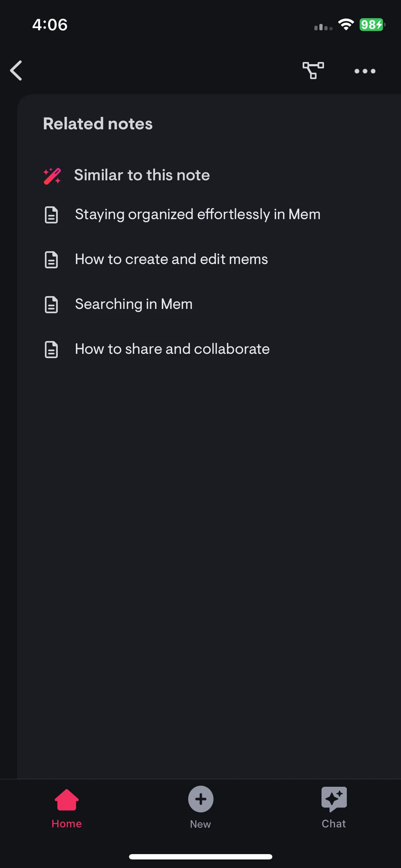Tap the Home house icon

[67, 800]
